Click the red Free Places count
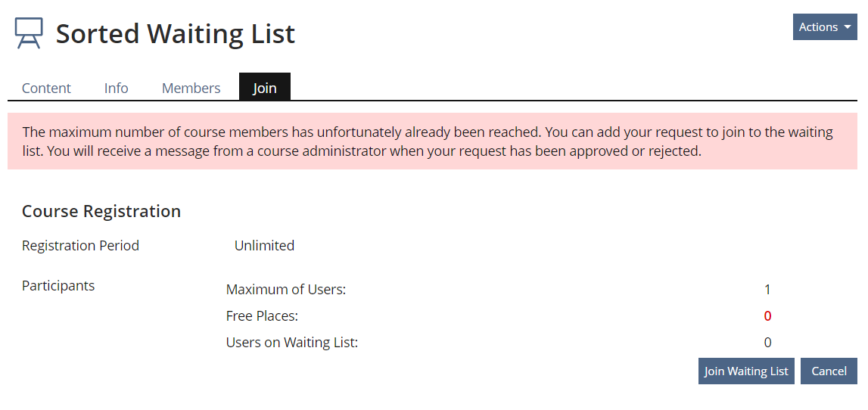 pyautogui.click(x=767, y=315)
